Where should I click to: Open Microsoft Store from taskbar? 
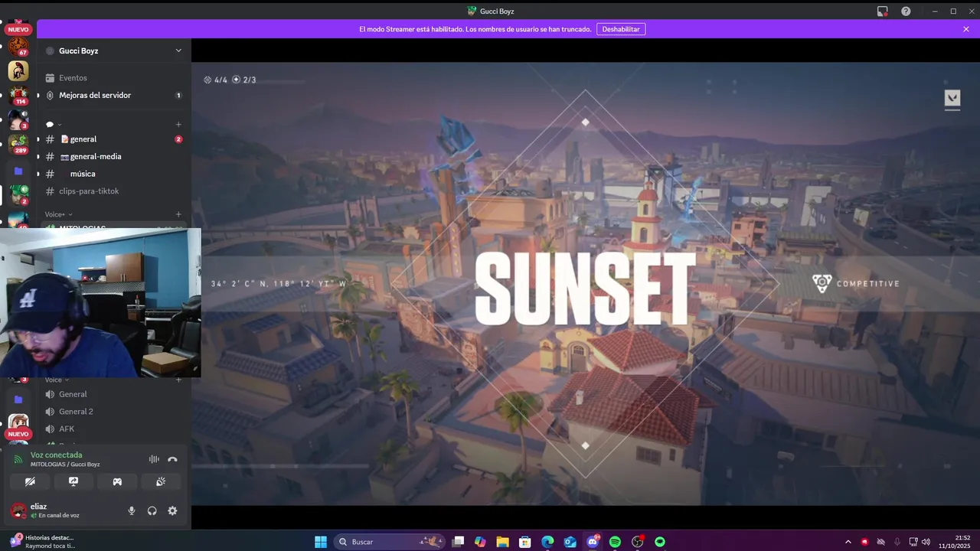[x=525, y=542]
